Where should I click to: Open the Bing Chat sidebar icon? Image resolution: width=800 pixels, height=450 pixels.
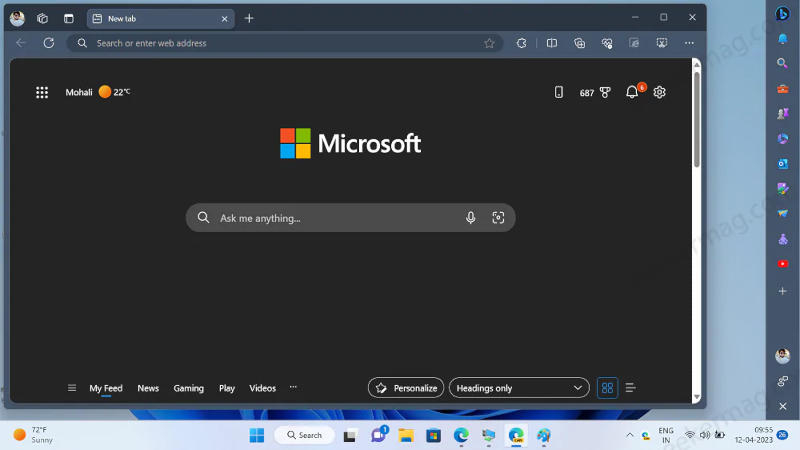click(x=783, y=14)
